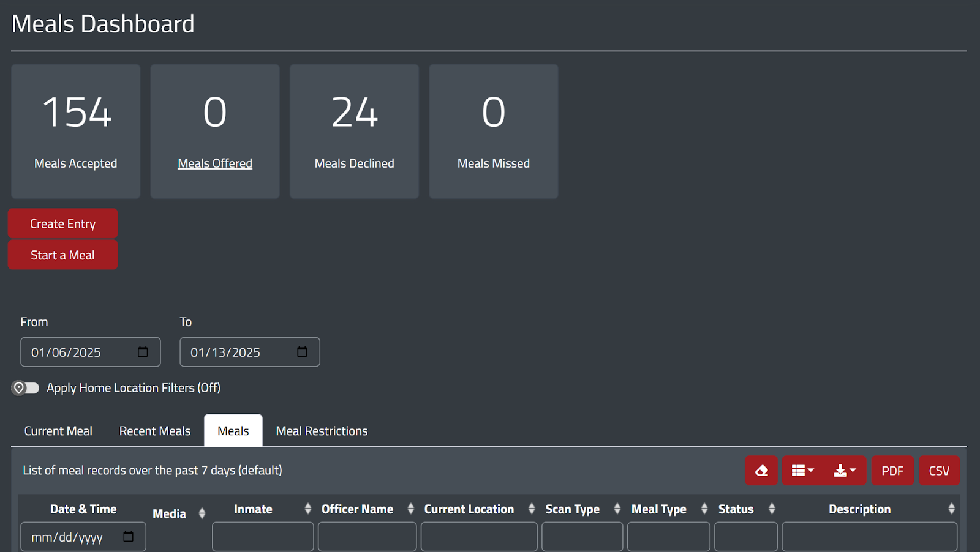This screenshot has height=552, width=980.
Task: Click the Scan Type filter input box
Action: [582, 537]
